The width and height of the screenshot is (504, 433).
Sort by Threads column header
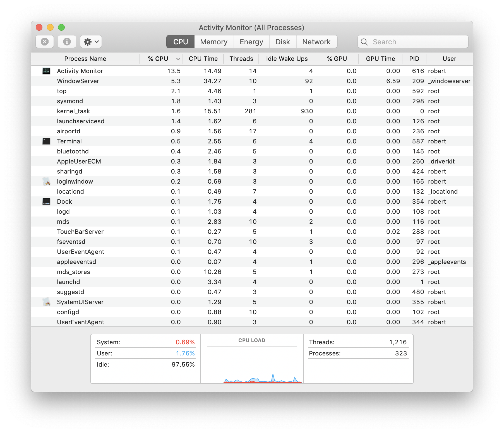[241, 59]
